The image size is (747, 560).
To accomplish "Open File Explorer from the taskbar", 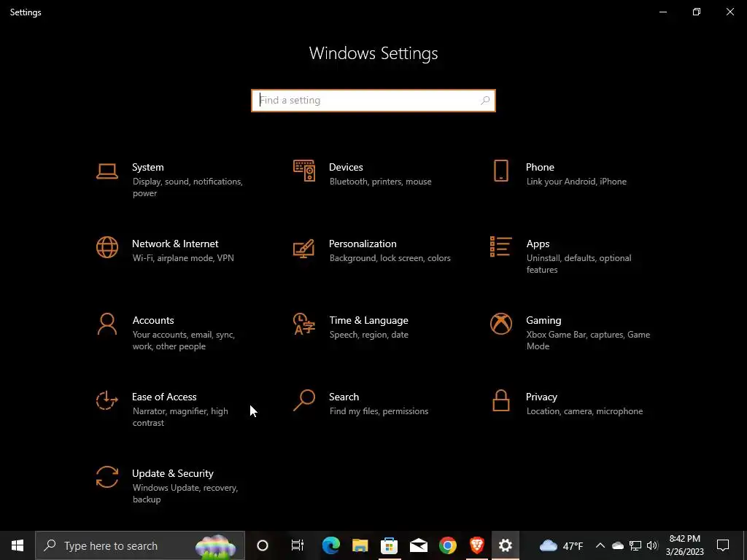I will 360,545.
